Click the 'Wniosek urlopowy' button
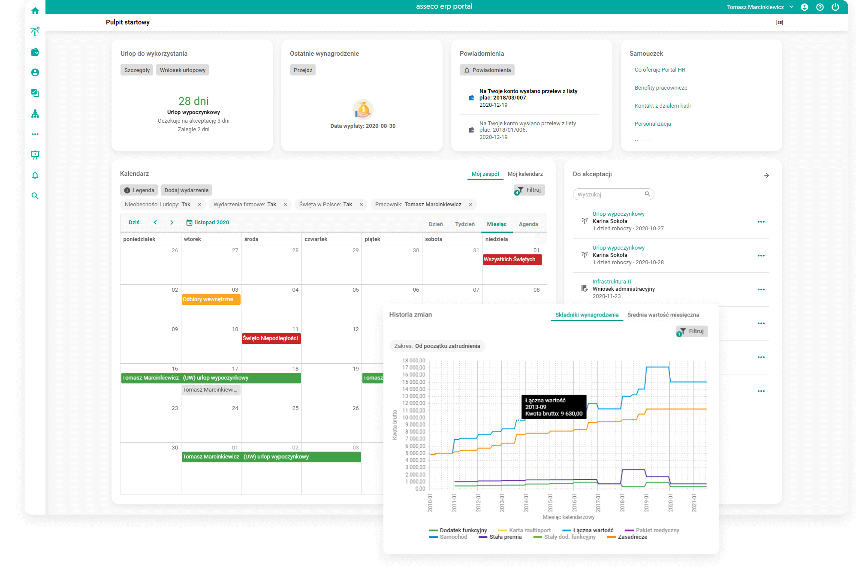868x588 pixels. click(x=183, y=70)
